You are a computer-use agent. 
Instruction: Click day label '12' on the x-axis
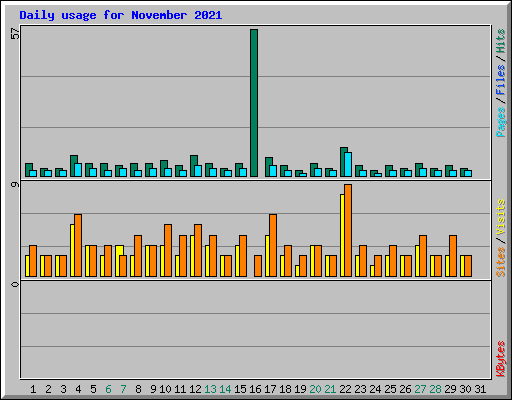coord(195,389)
